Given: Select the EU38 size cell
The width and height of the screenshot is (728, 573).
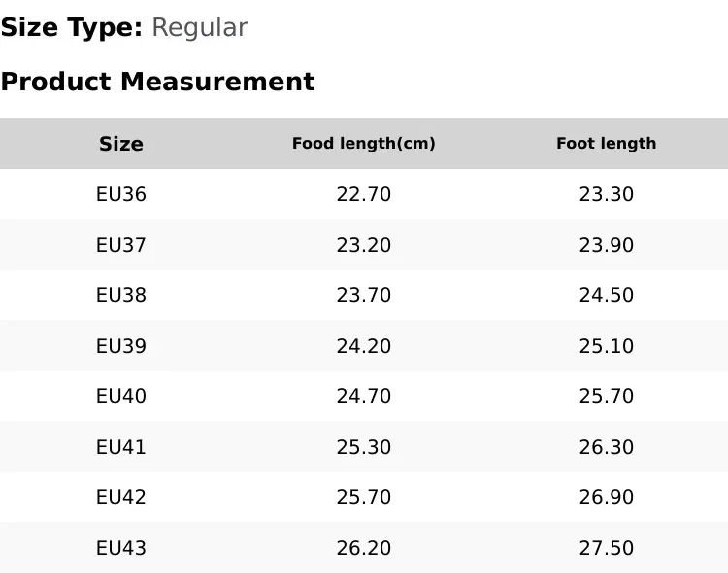Looking at the screenshot, I should (x=121, y=295).
